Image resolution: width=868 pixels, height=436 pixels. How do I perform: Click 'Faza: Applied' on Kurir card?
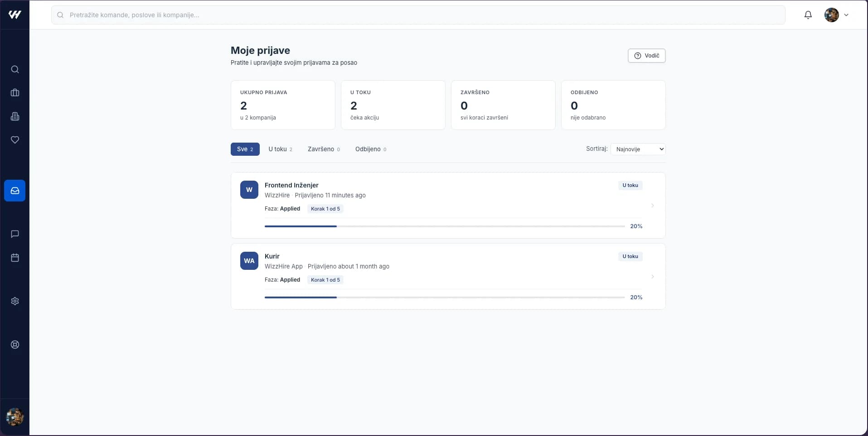[282, 280]
